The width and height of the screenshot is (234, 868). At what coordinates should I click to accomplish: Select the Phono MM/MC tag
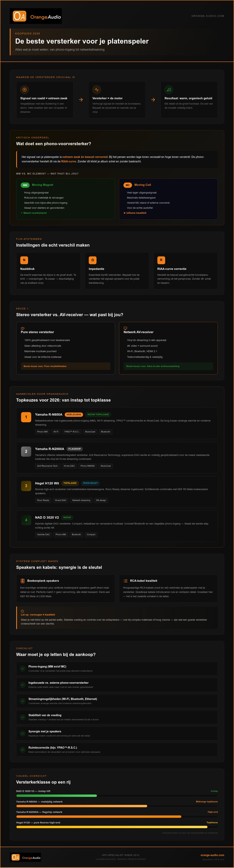(x=88, y=466)
